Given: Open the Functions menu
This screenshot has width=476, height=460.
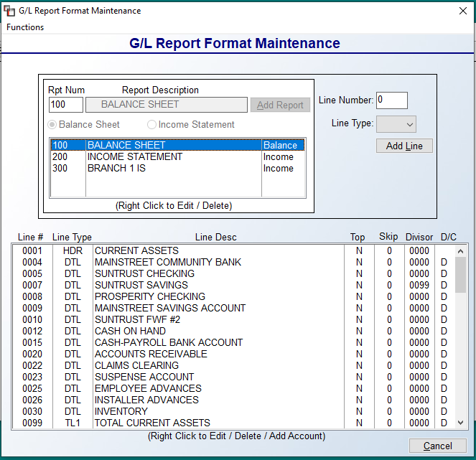Looking at the screenshot, I should pyautogui.click(x=25, y=27).
